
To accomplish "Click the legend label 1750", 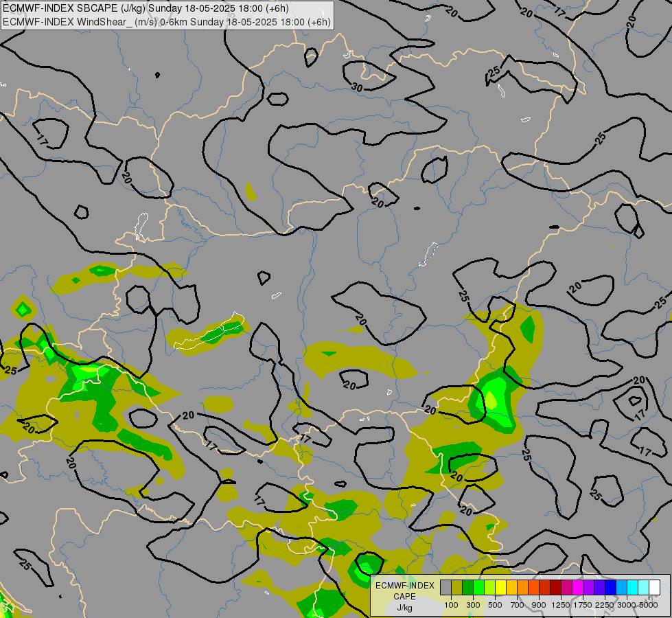I will (x=583, y=605).
